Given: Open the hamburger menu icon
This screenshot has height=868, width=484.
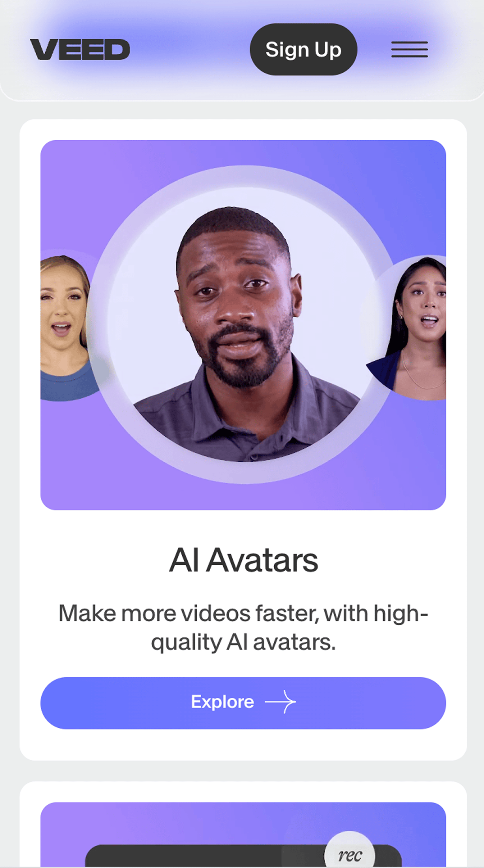Looking at the screenshot, I should point(409,49).
